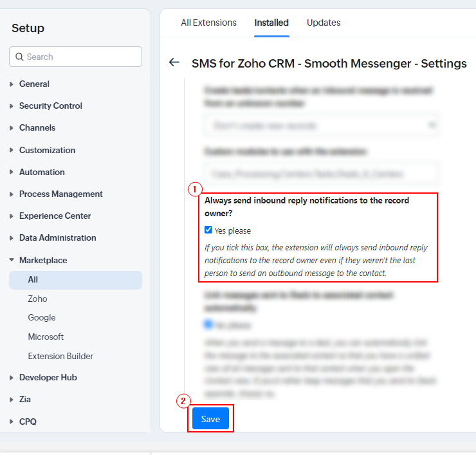
Task: Click the Developer Hub label
Action: [x=48, y=378]
